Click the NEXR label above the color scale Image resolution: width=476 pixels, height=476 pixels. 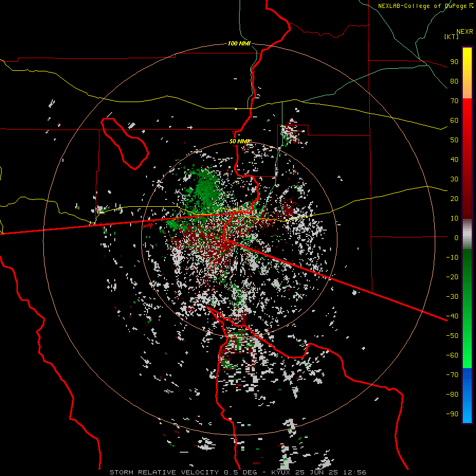(x=464, y=32)
